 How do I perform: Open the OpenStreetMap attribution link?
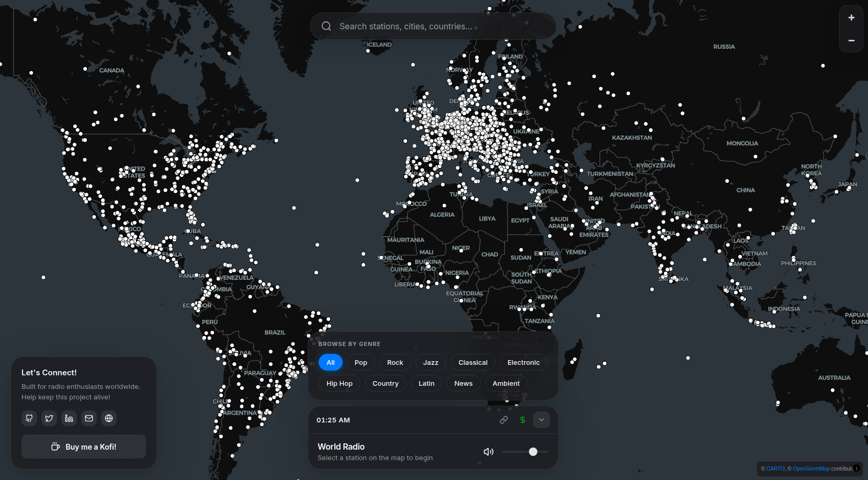pyautogui.click(x=811, y=468)
